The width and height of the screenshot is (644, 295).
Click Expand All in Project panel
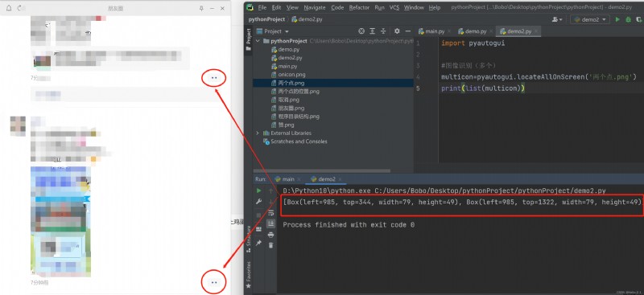tap(372, 31)
